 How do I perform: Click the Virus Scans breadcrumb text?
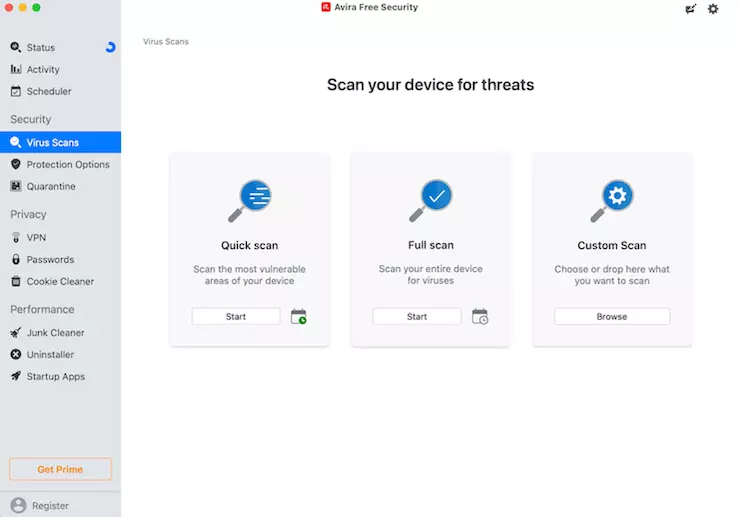[166, 42]
